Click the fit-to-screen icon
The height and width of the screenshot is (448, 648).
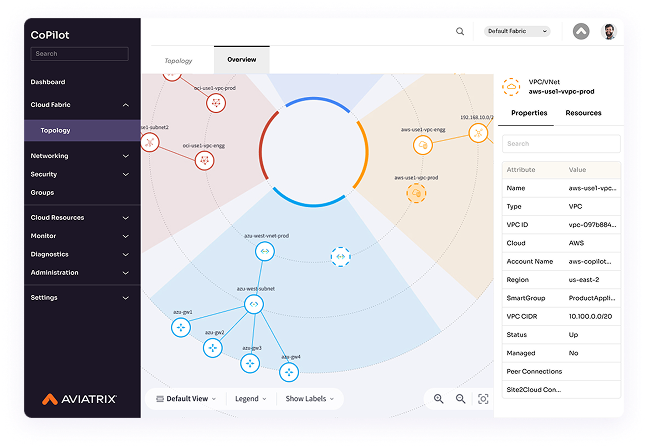point(483,399)
